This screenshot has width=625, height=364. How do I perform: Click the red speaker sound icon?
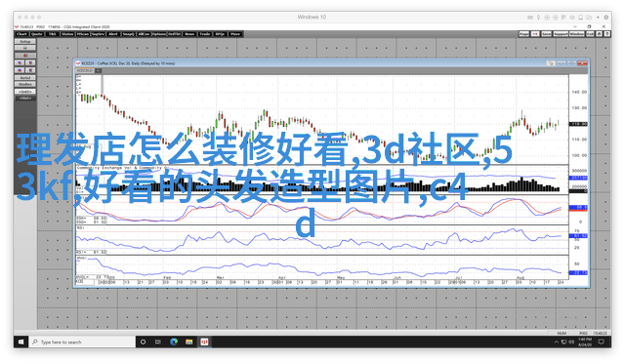[x=25, y=56]
